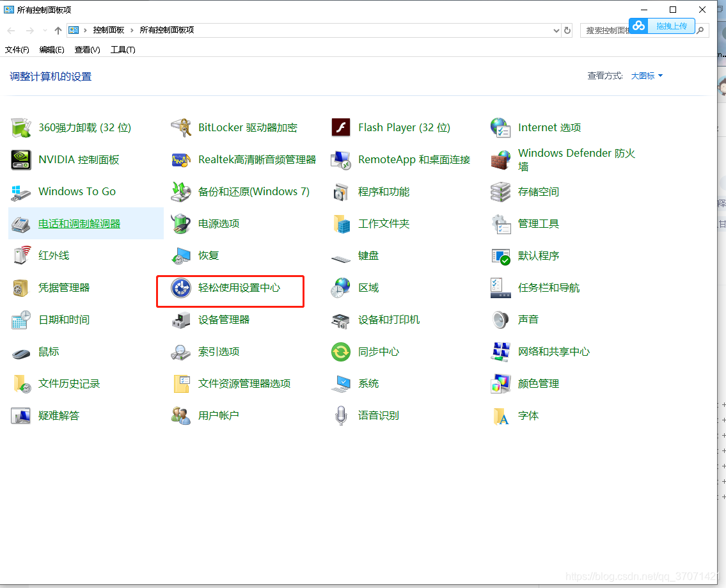Open the 任务栏和导航 icon
Image resolution: width=726 pixels, height=588 pixels.
(x=500, y=288)
